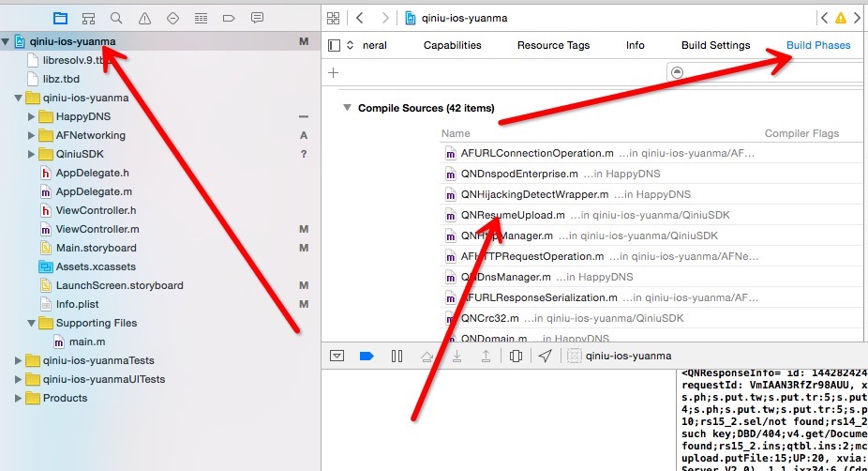Open the Breakpoint navigator icon
868x471 pixels.
(x=229, y=18)
